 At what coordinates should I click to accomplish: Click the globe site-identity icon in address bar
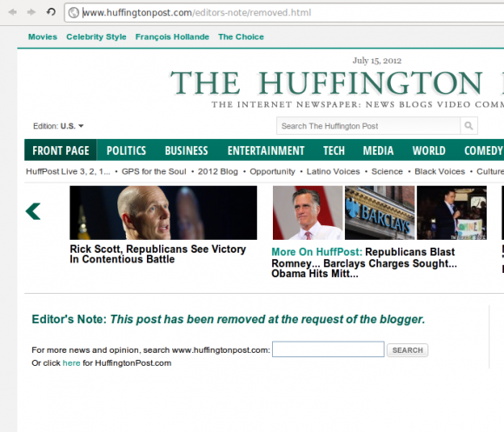[x=74, y=12]
